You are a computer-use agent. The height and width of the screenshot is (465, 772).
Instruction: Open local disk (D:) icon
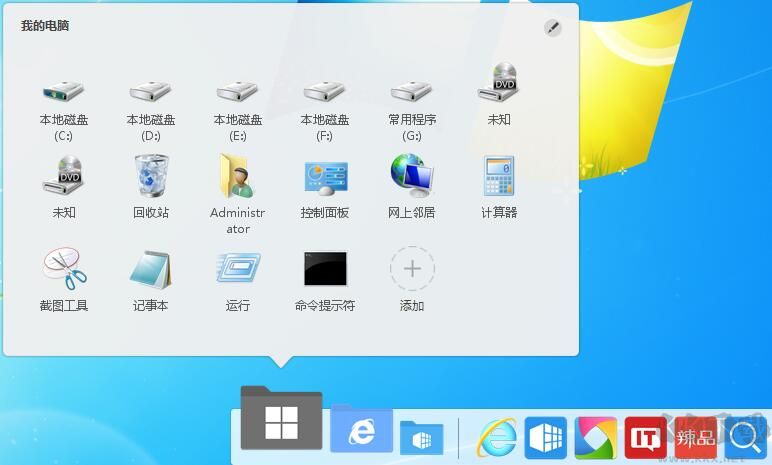(151, 92)
